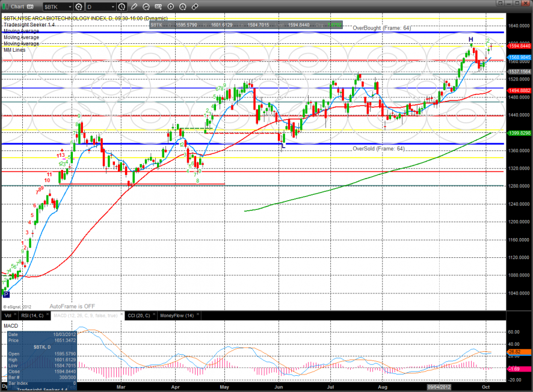Click the Date 10/03/2012 row in data box
Screen dimensions: 533x392
[42, 335]
